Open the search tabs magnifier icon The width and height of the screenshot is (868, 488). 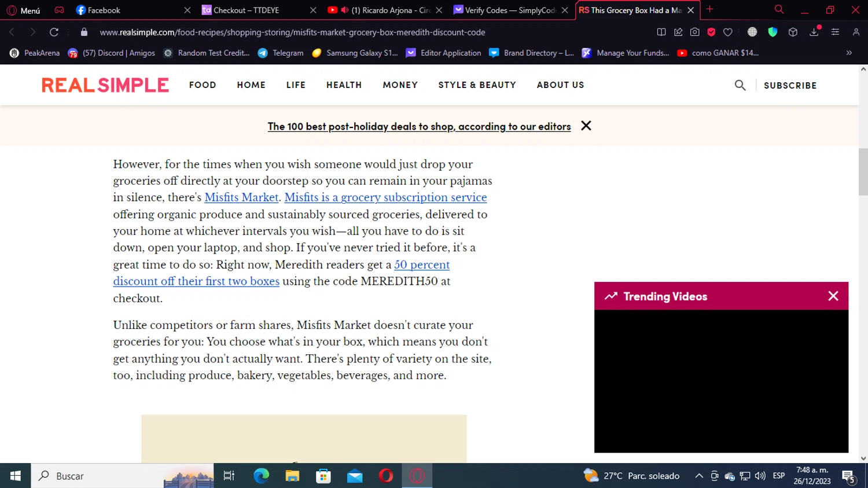779,9
